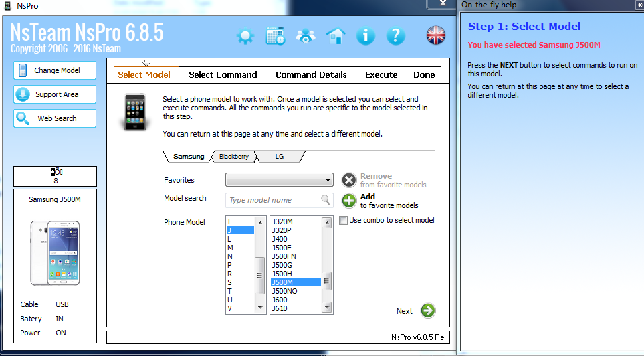Select model J610 in list

click(296, 308)
